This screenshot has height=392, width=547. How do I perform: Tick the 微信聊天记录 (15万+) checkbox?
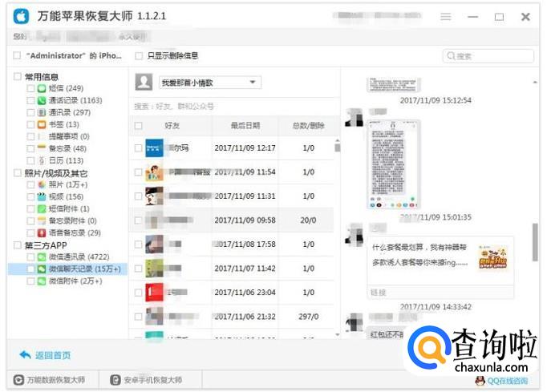point(30,269)
